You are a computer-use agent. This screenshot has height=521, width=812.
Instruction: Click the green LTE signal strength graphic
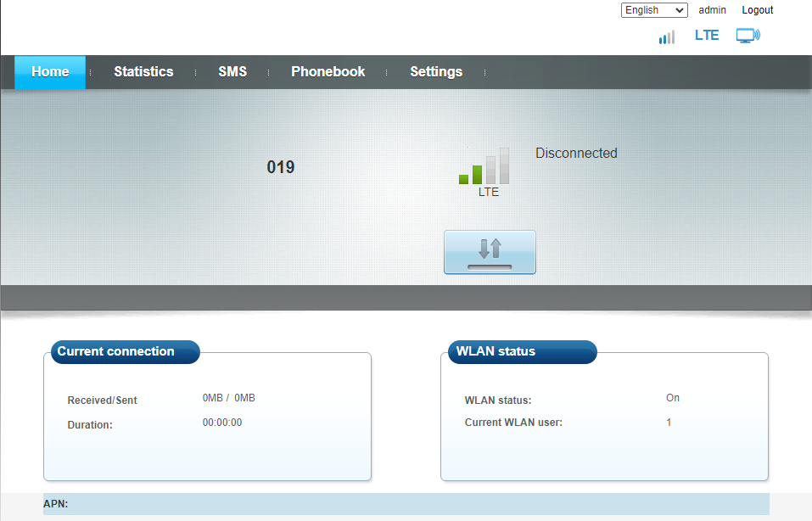tap(484, 165)
